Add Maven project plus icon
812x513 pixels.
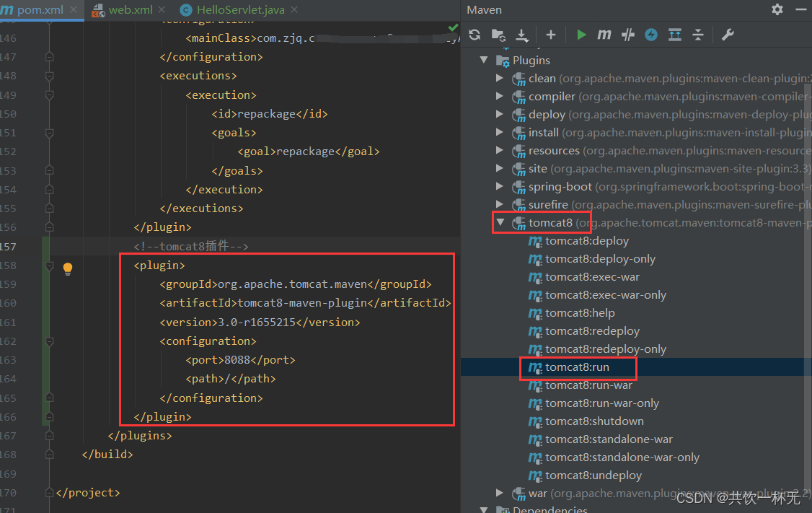click(x=551, y=35)
